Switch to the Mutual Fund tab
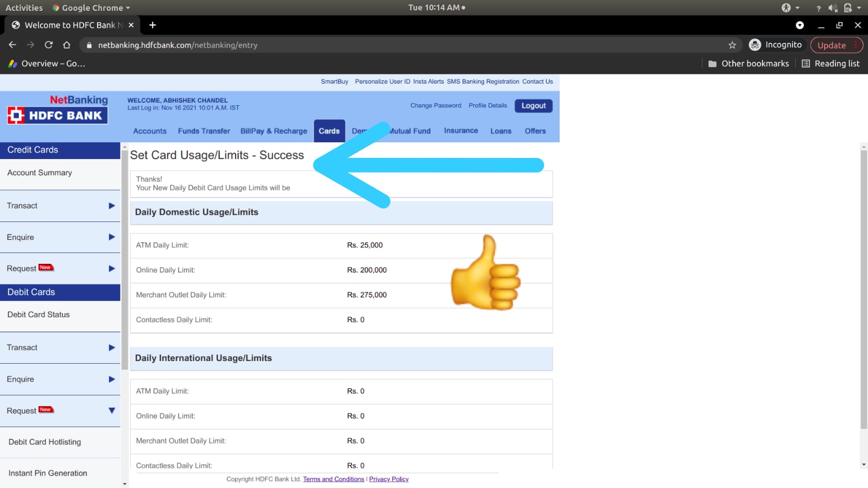The image size is (868, 488). (409, 131)
